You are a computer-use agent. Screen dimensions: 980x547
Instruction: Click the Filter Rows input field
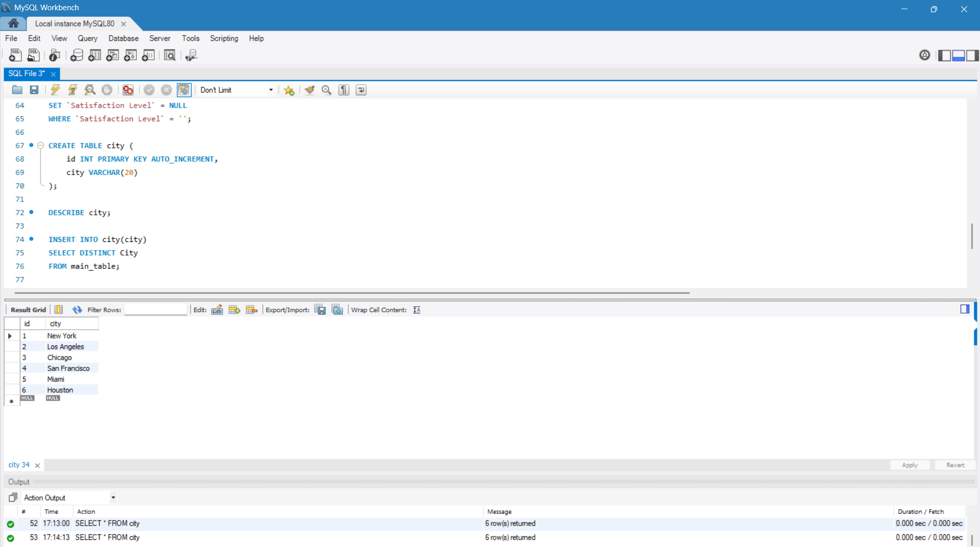[156, 310]
